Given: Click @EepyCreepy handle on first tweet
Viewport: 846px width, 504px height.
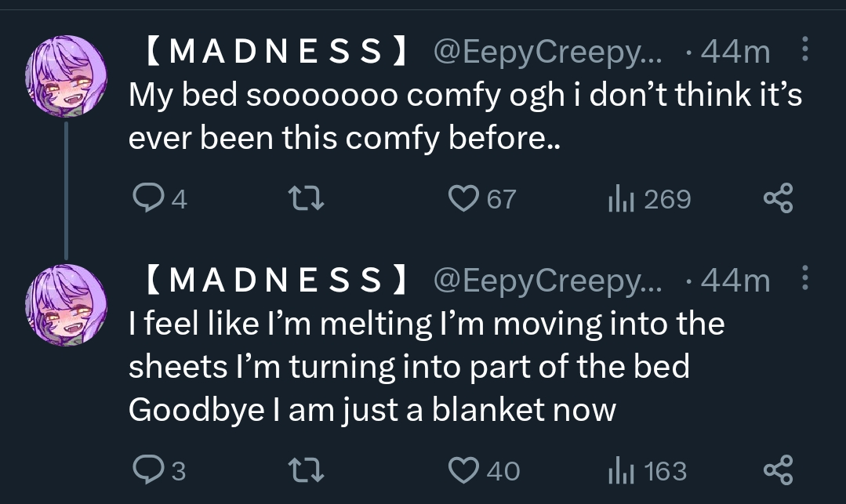Looking at the screenshot, I should 547,53.
